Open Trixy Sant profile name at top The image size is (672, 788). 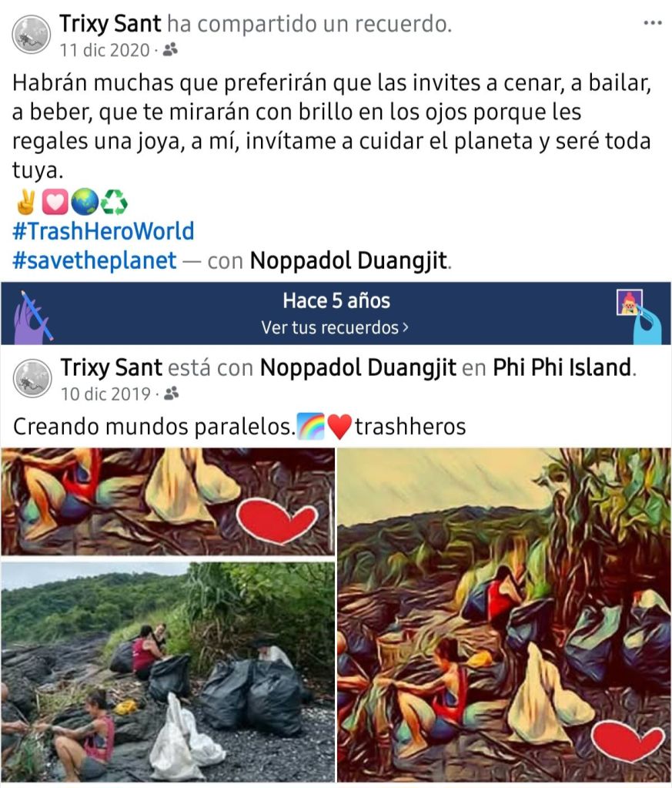pos(111,24)
